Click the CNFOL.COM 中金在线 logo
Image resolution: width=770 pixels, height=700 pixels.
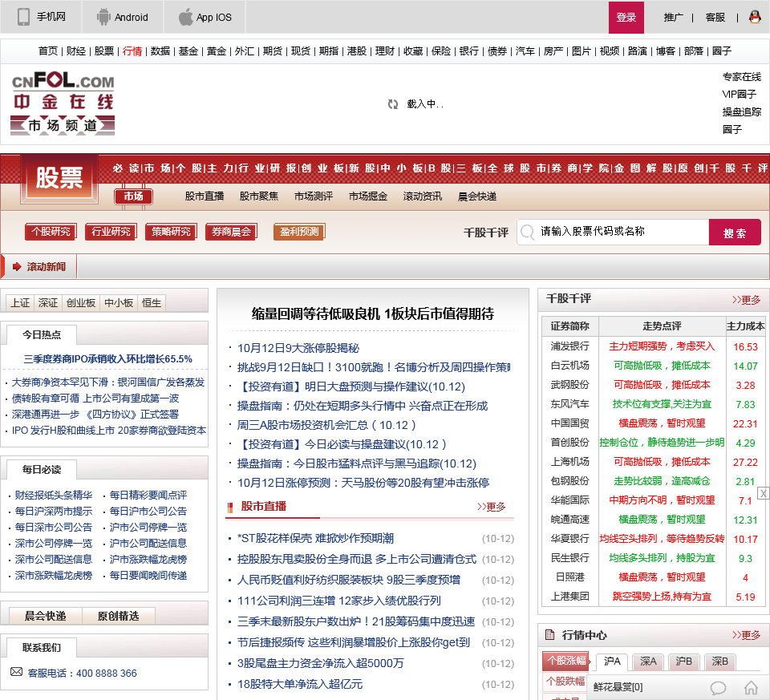click(x=63, y=104)
